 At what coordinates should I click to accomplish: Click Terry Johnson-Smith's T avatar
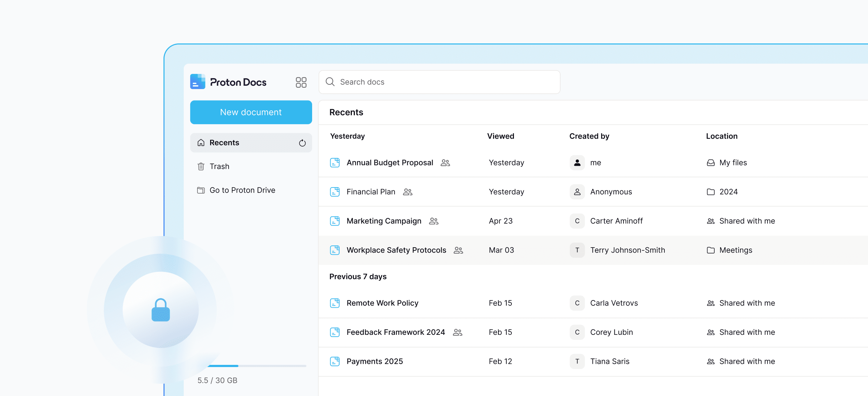pos(577,250)
